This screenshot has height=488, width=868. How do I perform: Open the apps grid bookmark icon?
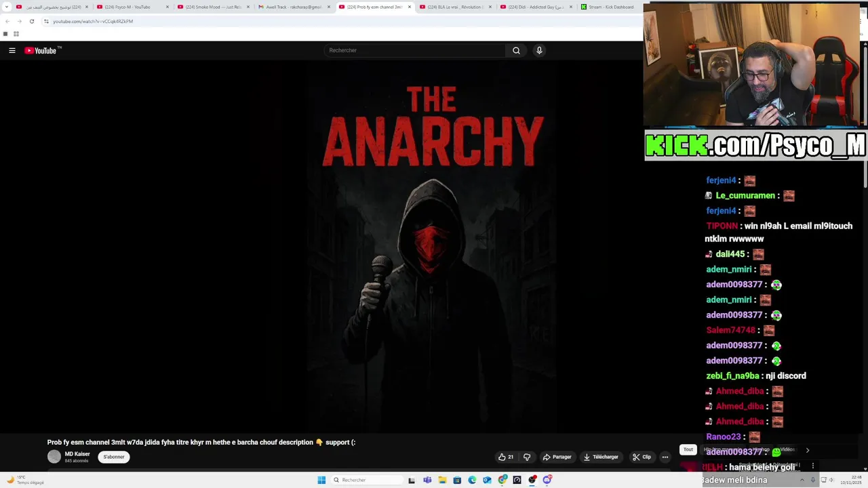pyautogui.click(x=16, y=34)
